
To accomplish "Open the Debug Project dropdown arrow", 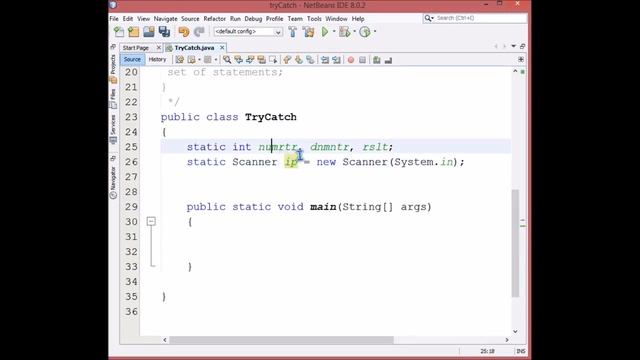I will point(354,31).
